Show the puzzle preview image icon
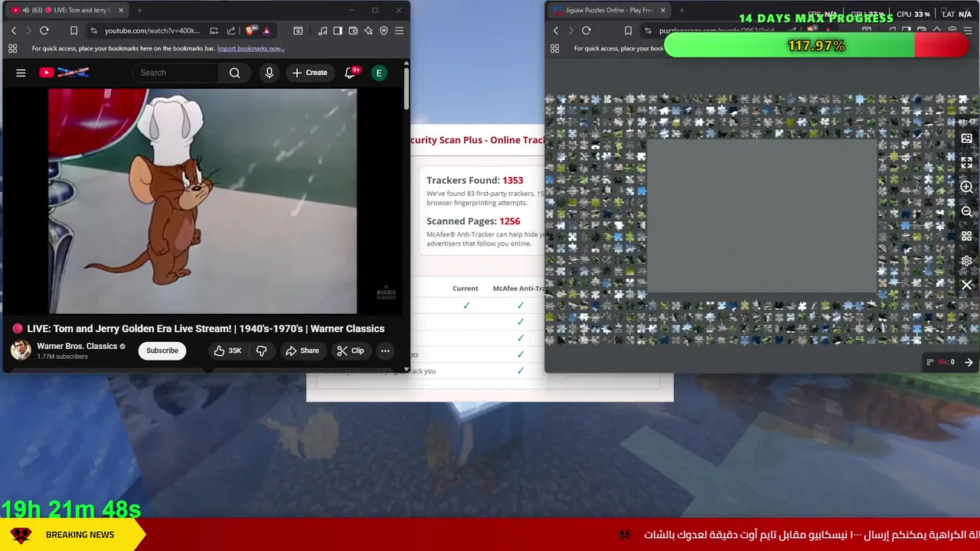Image resolution: width=980 pixels, height=551 pixels. coord(966,139)
